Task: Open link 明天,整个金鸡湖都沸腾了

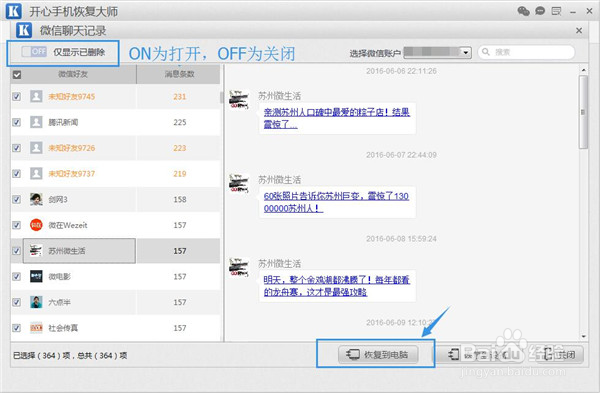Action: (336, 286)
